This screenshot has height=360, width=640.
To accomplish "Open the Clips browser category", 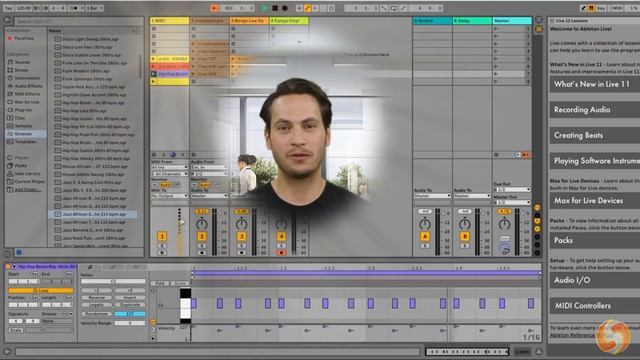I will 16,118.
